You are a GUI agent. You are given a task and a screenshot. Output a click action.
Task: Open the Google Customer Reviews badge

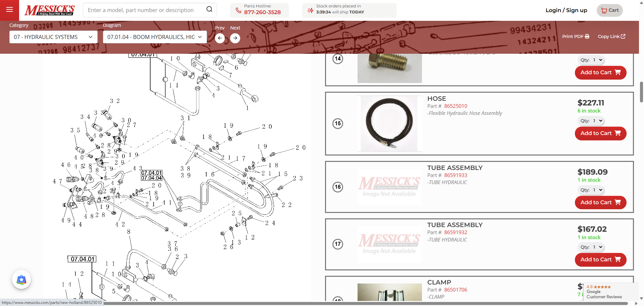(611, 292)
